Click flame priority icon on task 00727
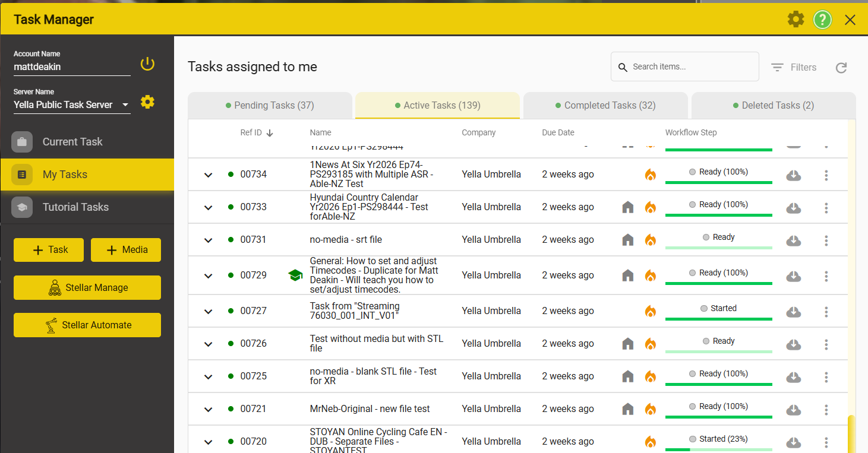This screenshot has width=868, height=453. coord(651,311)
